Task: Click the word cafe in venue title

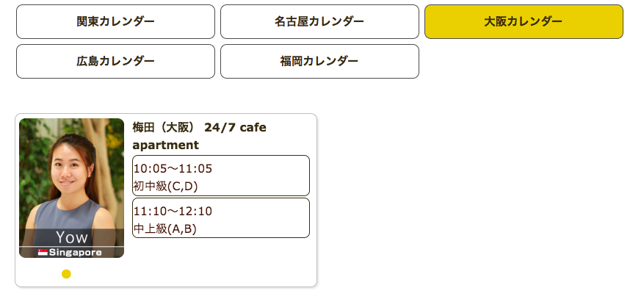Action: tap(253, 128)
